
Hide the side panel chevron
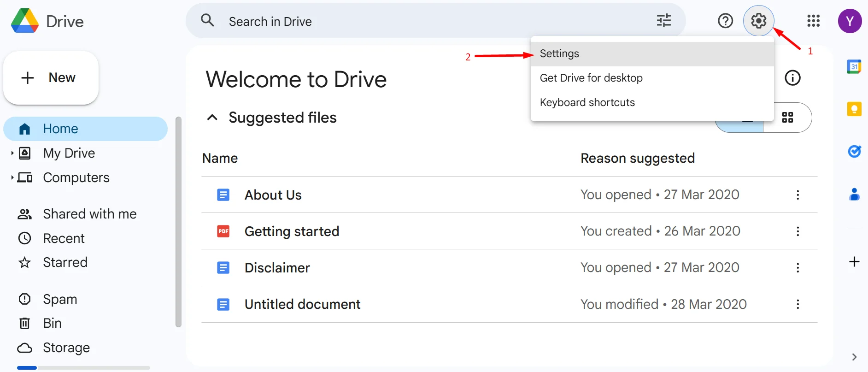tap(854, 357)
